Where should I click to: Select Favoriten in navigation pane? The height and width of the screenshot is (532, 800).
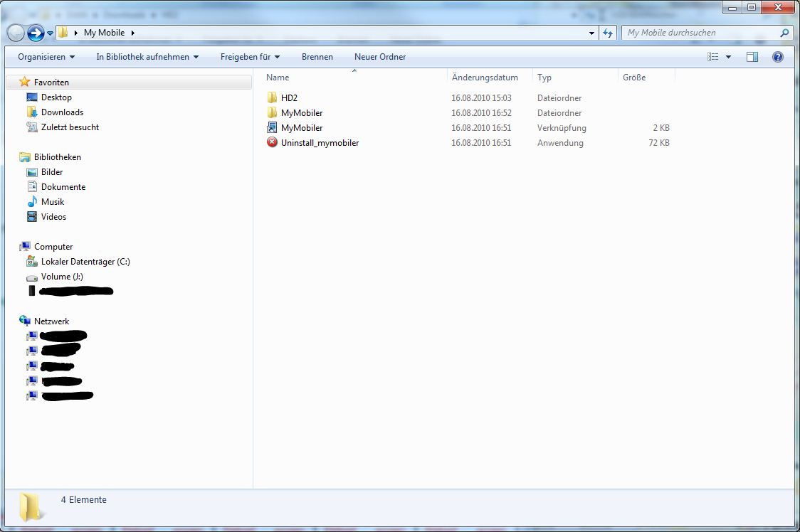(51, 82)
